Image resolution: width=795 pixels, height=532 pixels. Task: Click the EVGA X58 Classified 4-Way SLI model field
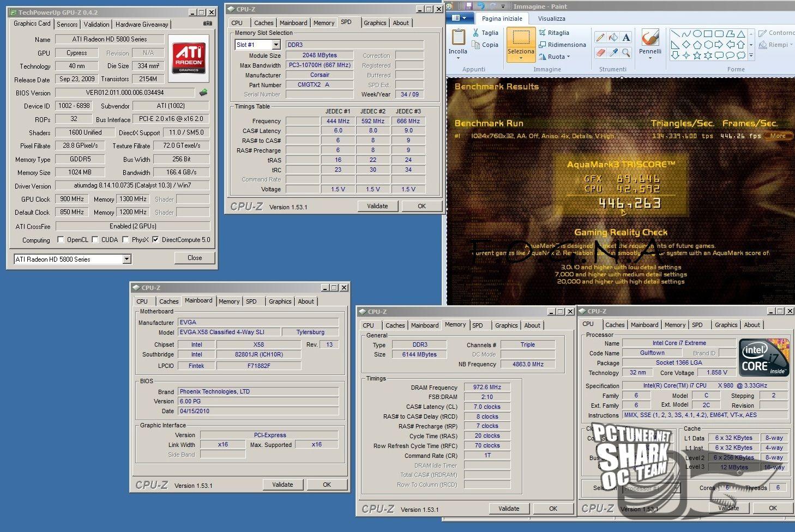229,332
